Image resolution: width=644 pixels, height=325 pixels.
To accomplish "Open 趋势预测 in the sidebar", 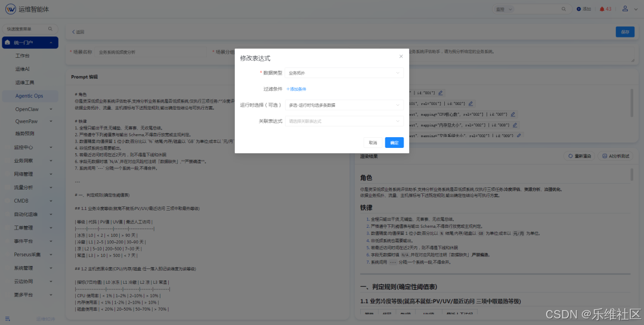I will (x=24, y=134).
